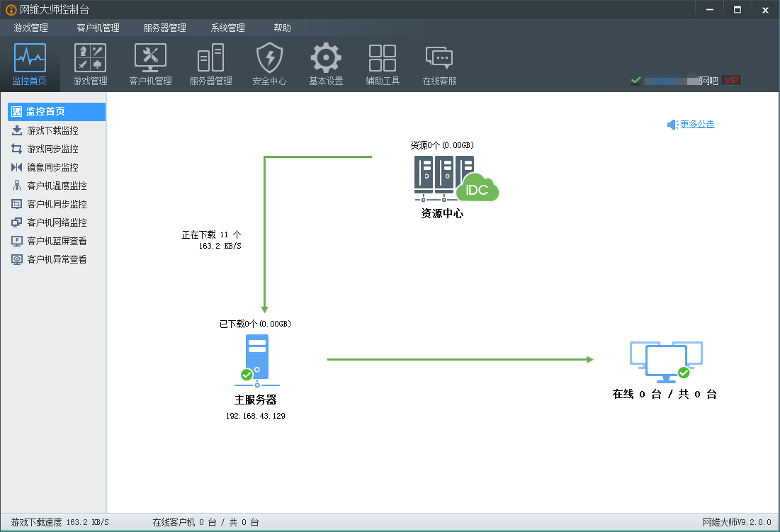Viewport: 780px width, 532px height.
Task: Maximize the 网维大师控制台 window
Action: (737, 9)
